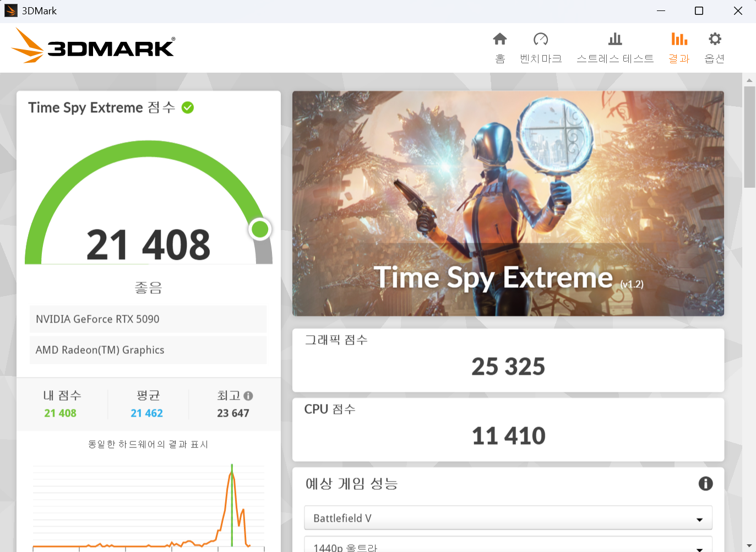Click the green verified checkmark badge
Viewport: 756px width, 552px height.
188,107
